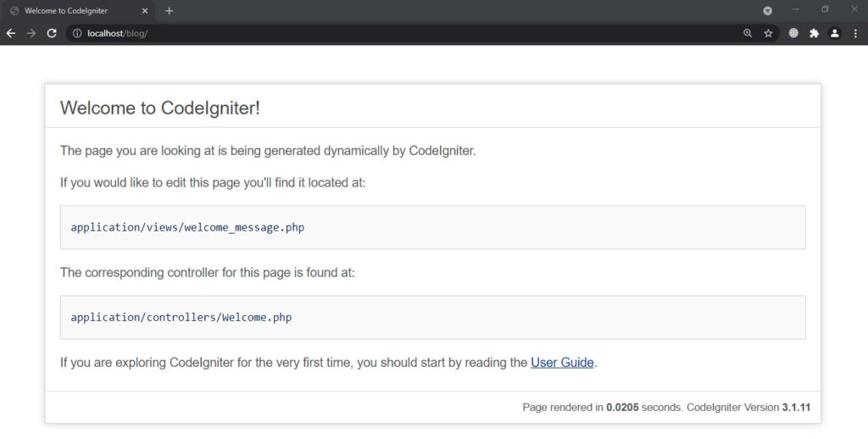Reload the localhost/blog page

click(x=52, y=33)
